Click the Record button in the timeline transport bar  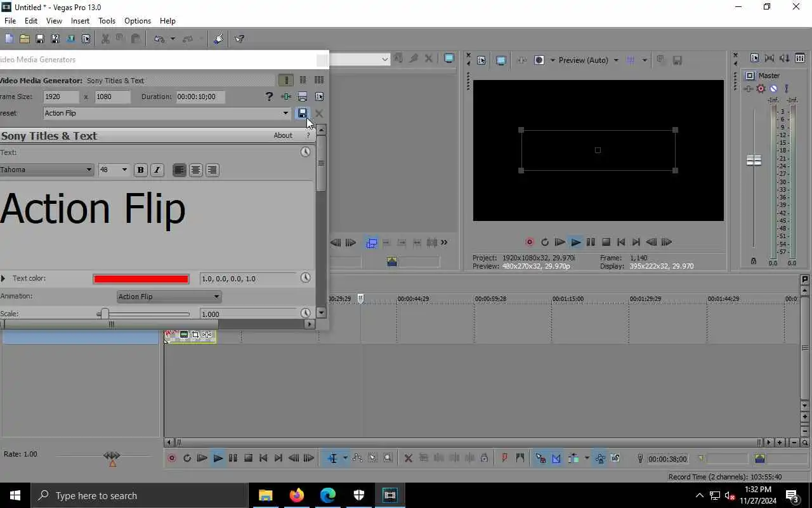coord(172,458)
